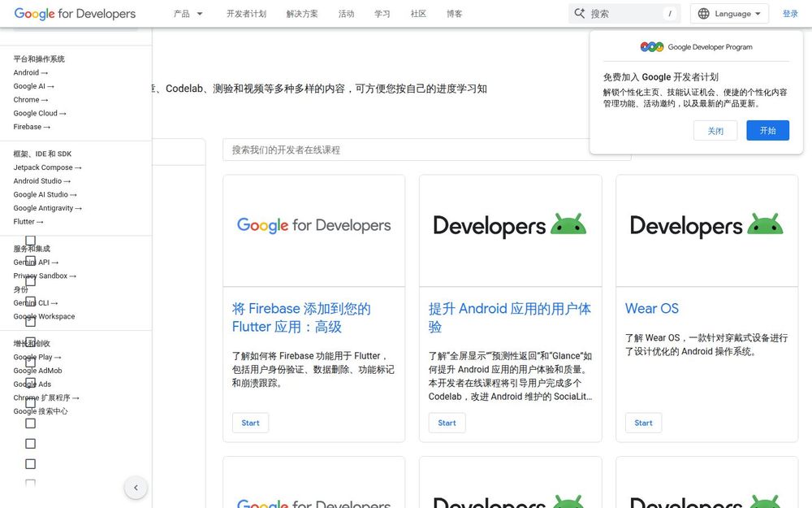
Task: Open the Chrome 扩展程序 sidebar link
Action: [46, 397]
